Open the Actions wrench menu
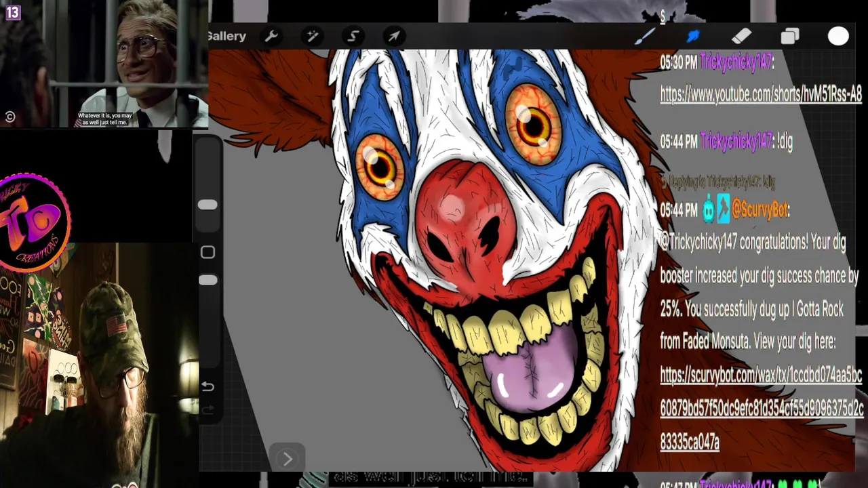868x488 pixels. [x=271, y=36]
